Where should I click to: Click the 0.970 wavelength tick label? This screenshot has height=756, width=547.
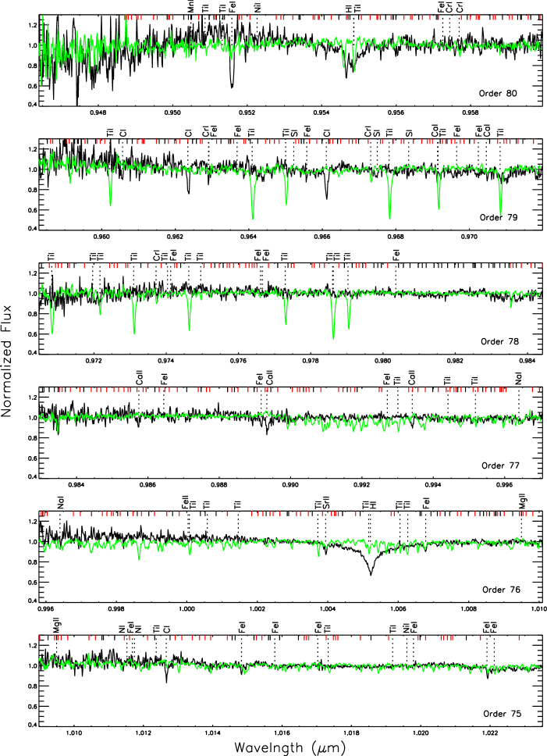(x=470, y=237)
